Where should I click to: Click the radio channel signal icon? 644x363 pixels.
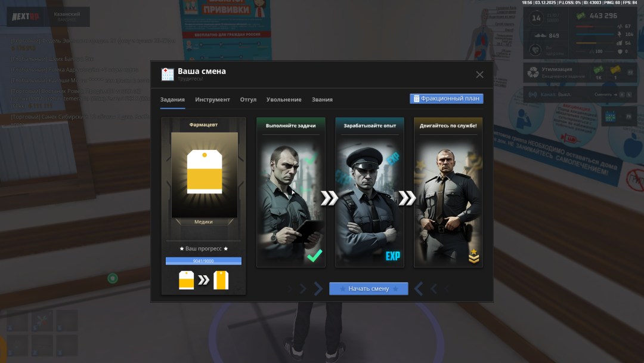click(x=532, y=94)
